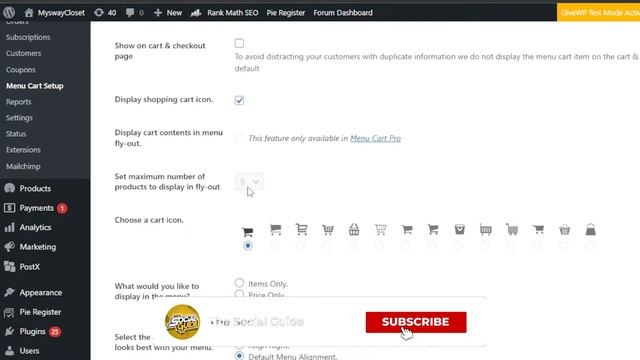
Task: Open Coupons submenu item
Action: [20, 70]
